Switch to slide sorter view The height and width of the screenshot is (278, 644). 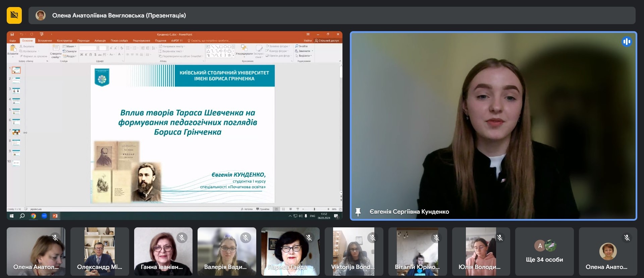[x=283, y=209]
